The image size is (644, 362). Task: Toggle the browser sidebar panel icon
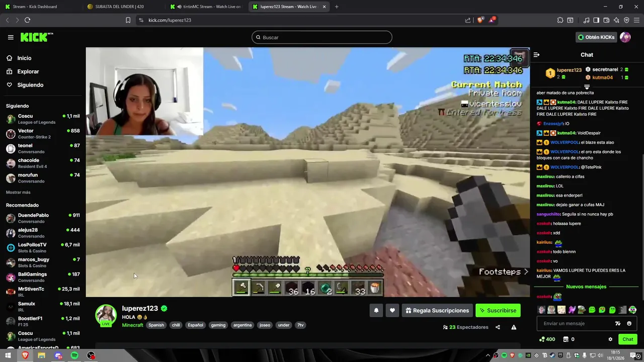[x=596, y=20]
